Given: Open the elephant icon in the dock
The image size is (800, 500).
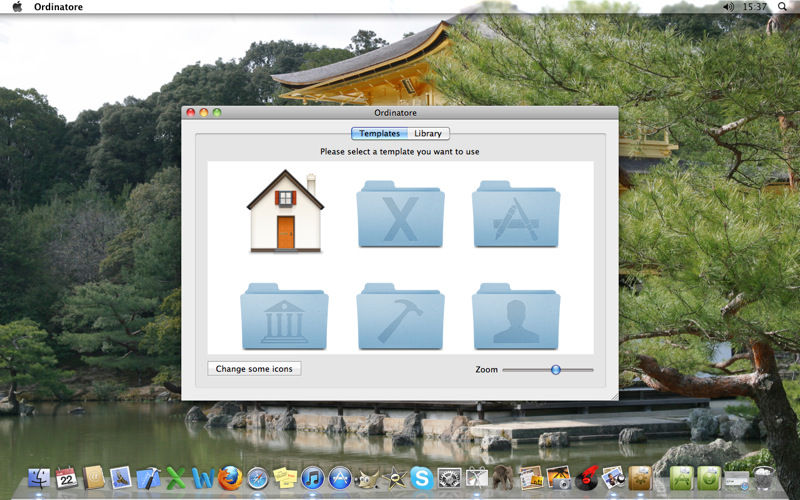Looking at the screenshot, I should [504, 478].
